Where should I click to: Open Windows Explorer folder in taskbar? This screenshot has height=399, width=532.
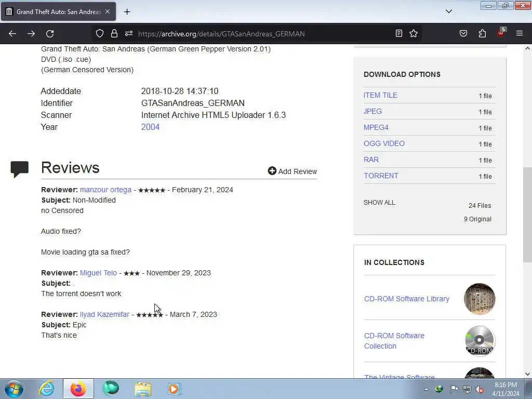pos(143,389)
